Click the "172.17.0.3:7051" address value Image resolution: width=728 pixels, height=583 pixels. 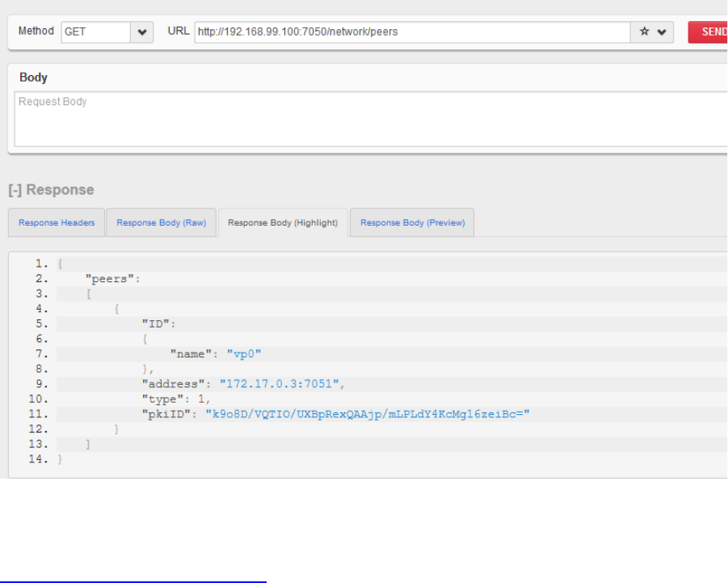[279, 384]
